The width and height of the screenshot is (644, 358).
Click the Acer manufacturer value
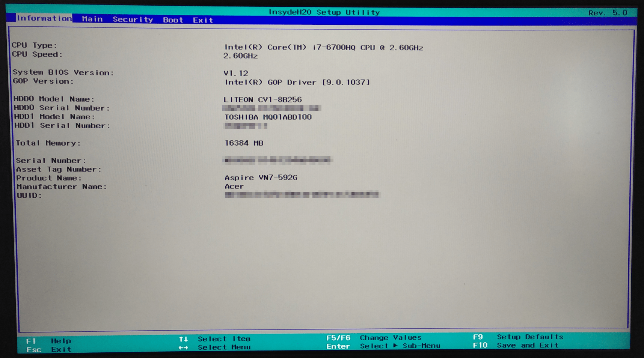[234, 187]
